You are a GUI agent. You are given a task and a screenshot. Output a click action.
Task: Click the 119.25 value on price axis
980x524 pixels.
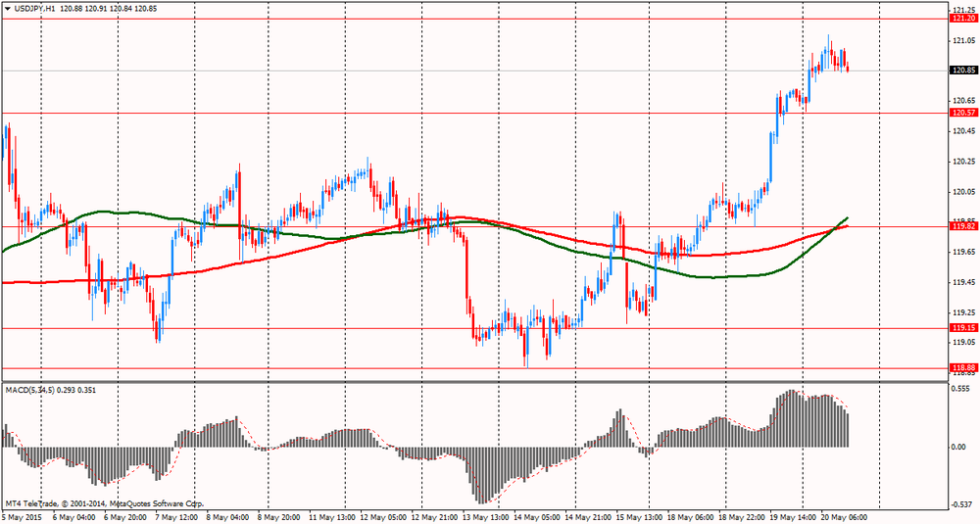click(963, 312)
